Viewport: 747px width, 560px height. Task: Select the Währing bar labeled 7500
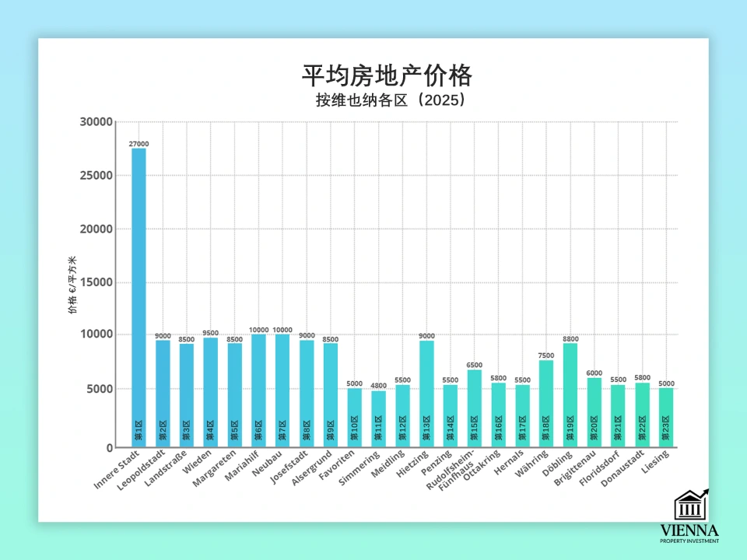click(546, 401)
